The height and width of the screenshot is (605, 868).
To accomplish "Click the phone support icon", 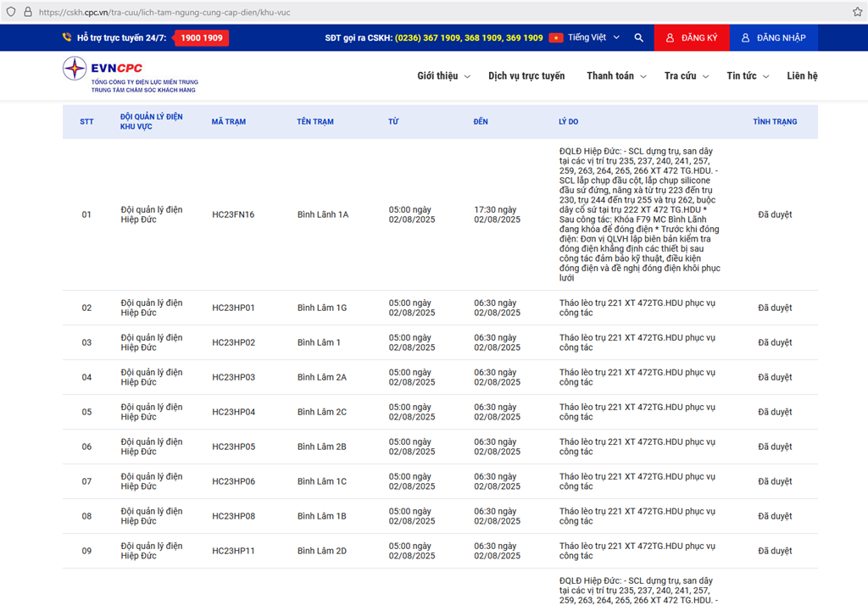I will point(67,38).
